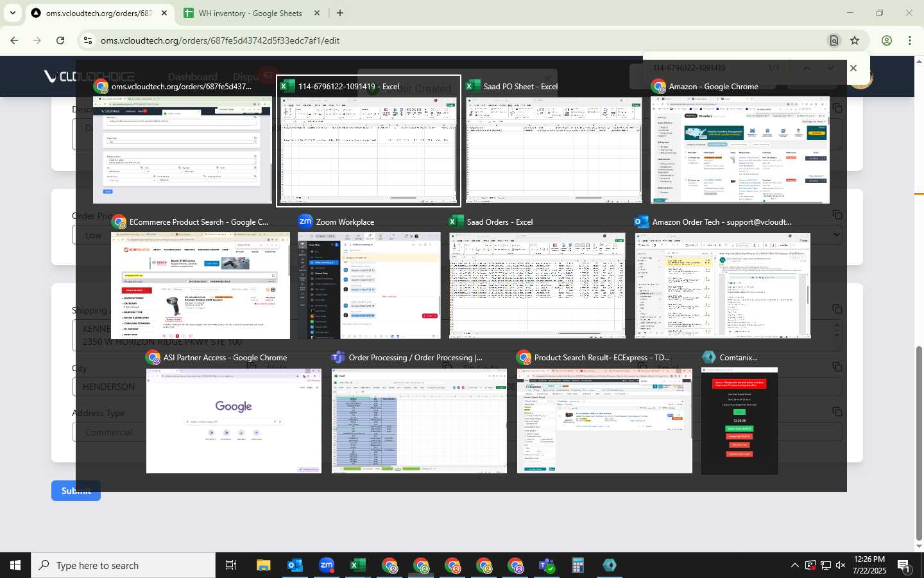The image size is (924, 578).
Task: Go back to the previous page
Action: [14, 40]
